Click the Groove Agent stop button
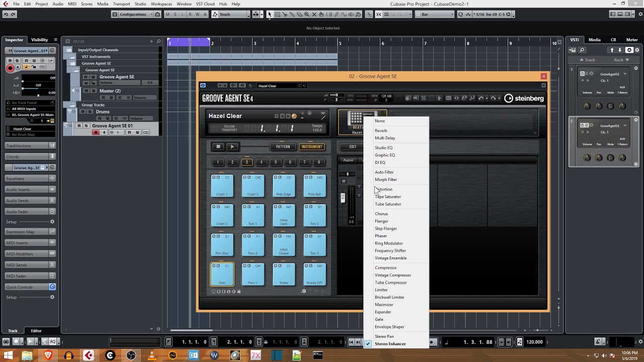The image size is (644, 362). [x=218, y=147]
